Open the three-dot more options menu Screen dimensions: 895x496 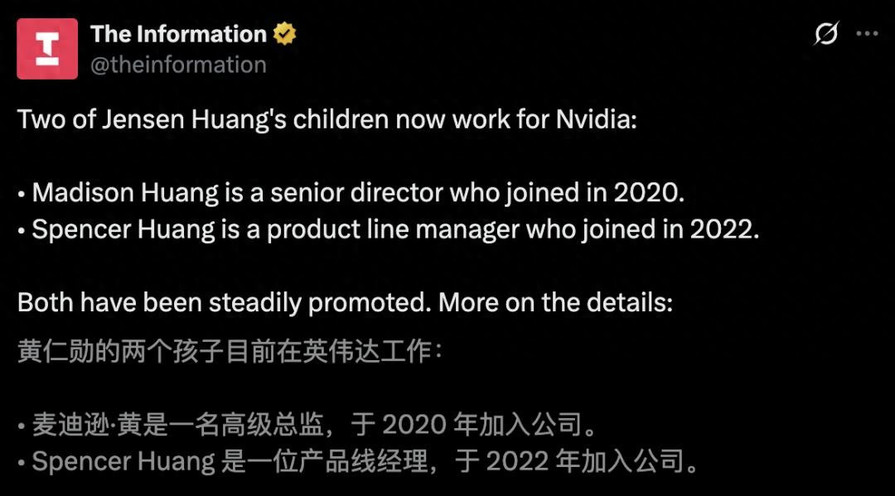pyautogui.click(x=867, y=34)
